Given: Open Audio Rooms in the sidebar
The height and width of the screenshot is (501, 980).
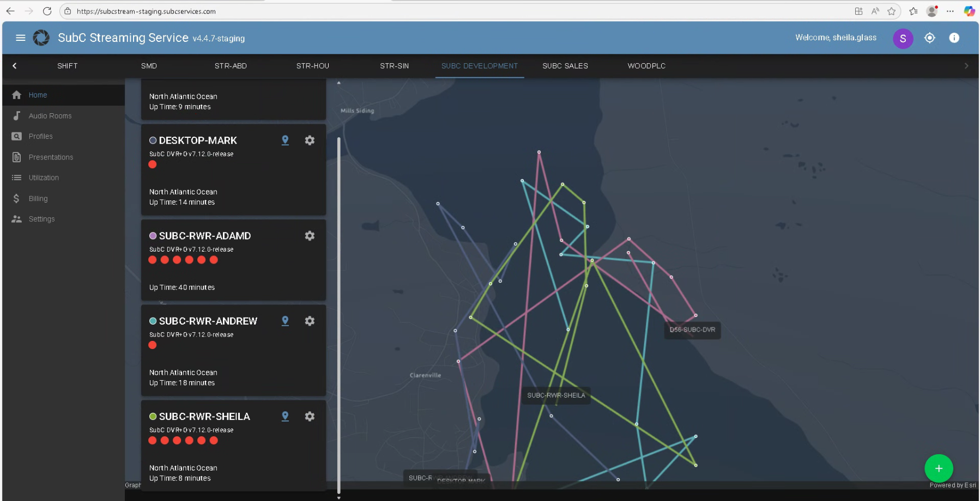Looking at the screenshot, I should (50, 116).
